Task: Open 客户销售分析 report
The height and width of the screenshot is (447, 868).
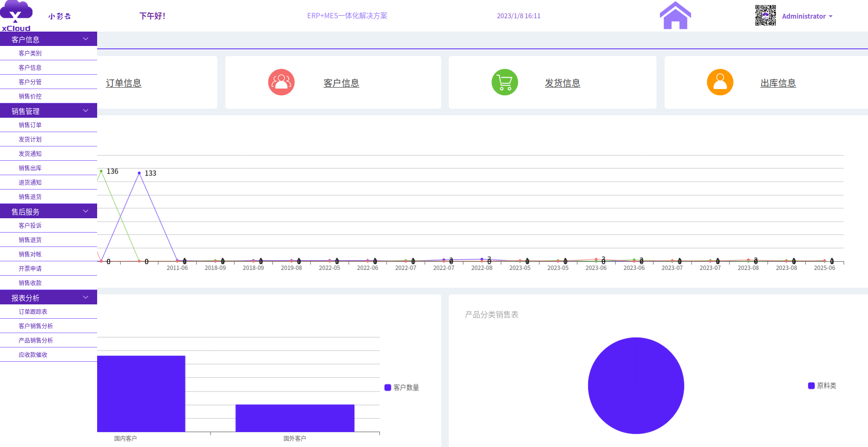Action: pos(48,326)
